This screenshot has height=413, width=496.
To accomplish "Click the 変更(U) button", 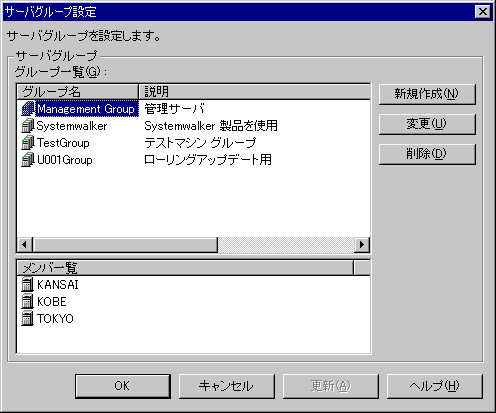I will tap(427, 124).
